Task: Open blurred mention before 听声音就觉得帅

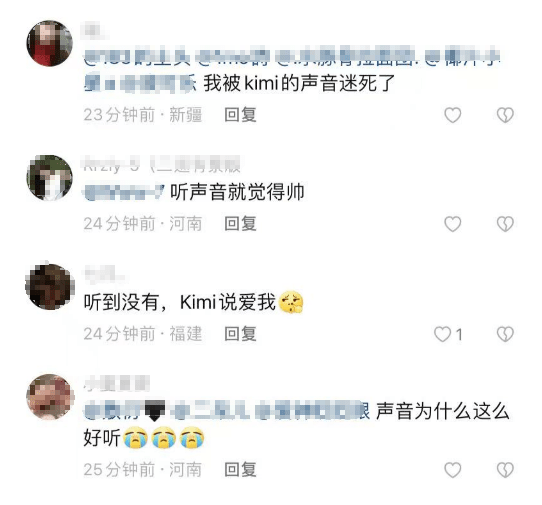Action: pos(124,192)
